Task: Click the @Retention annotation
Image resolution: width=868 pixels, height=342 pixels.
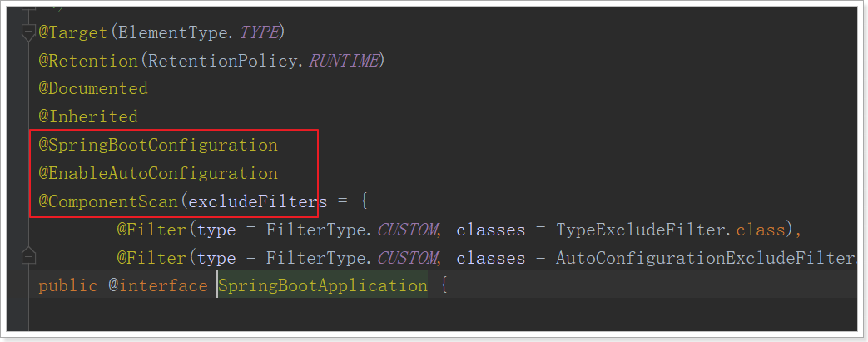Action: click(x=88, y=61)
